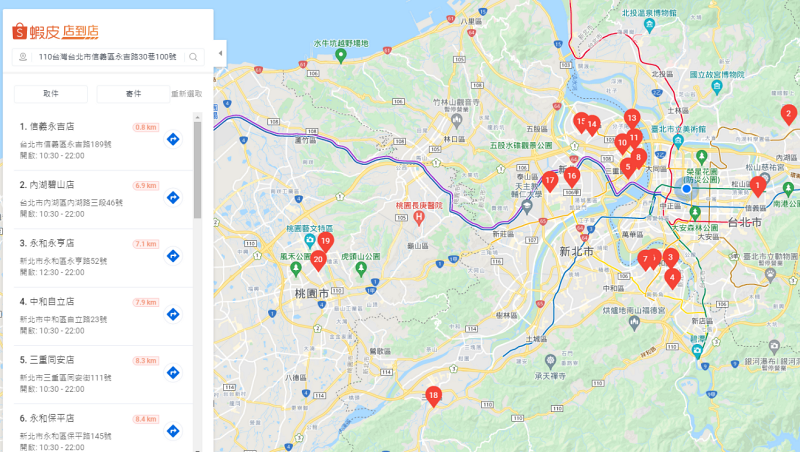Click the 水牛坑越野場地 green marker

(341, 55)
